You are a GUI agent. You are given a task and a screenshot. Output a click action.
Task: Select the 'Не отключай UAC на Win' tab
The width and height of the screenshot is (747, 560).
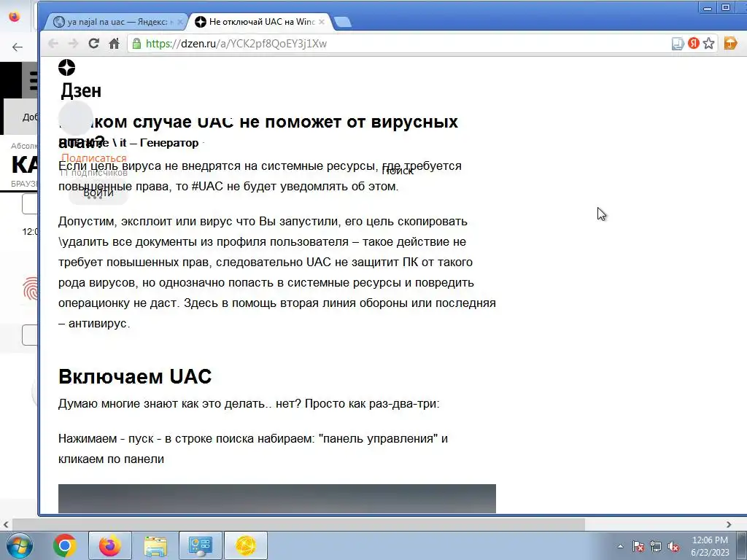(x=262, y=22)
